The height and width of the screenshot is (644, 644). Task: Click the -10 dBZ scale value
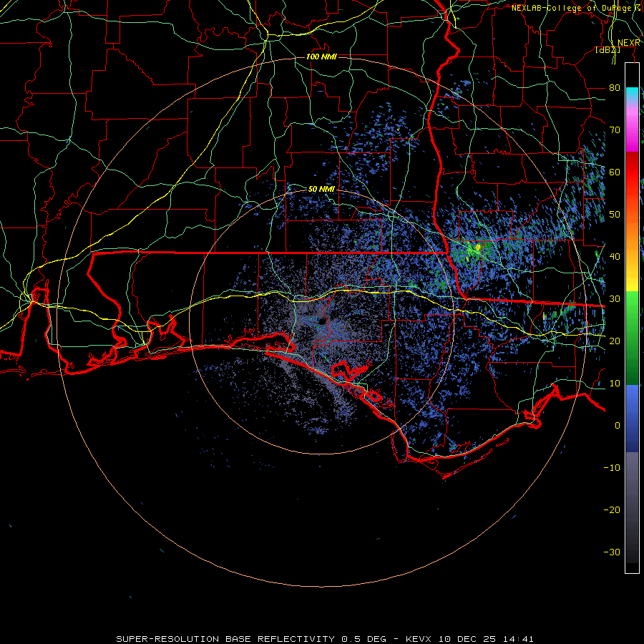(612, 467)
